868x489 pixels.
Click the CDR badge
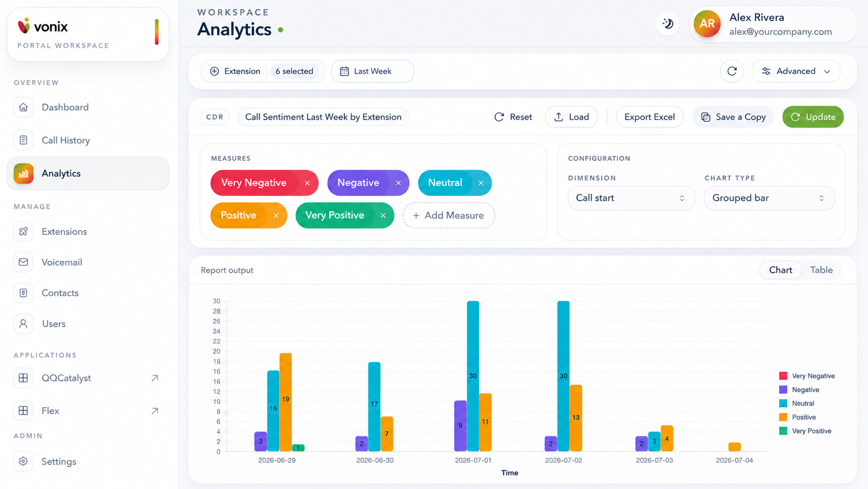point(215,117)
